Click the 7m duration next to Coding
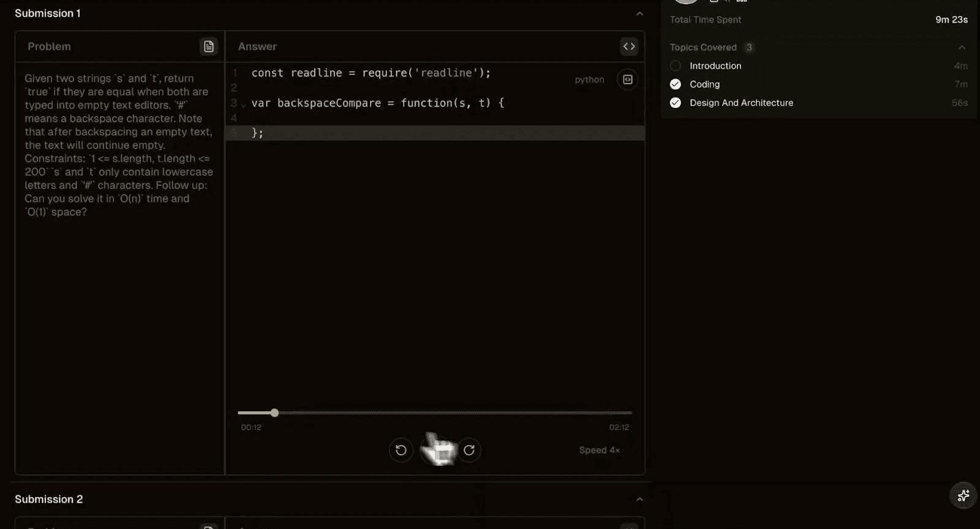Image resolution: width=980 pixels, height=529 pixels. [x=960, y=85]
